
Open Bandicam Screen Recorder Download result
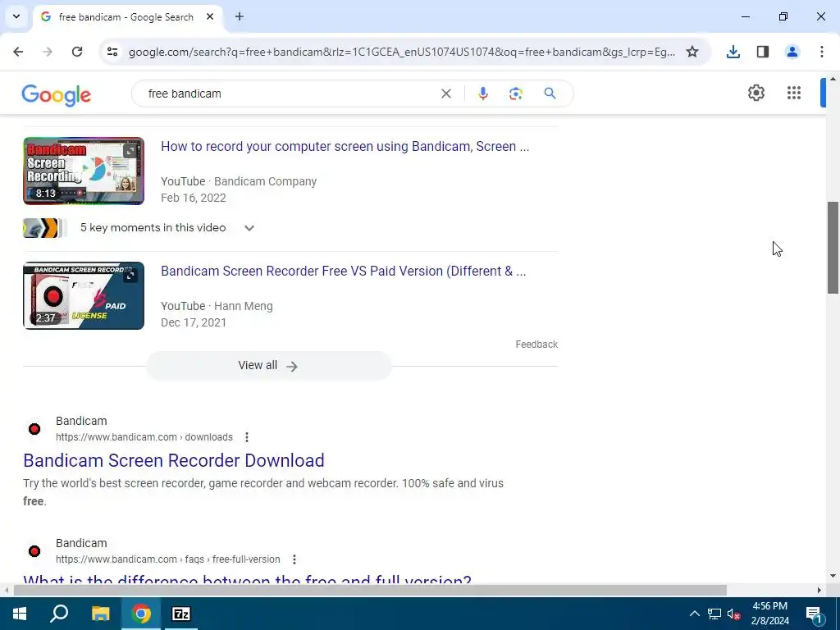[174, 460]
